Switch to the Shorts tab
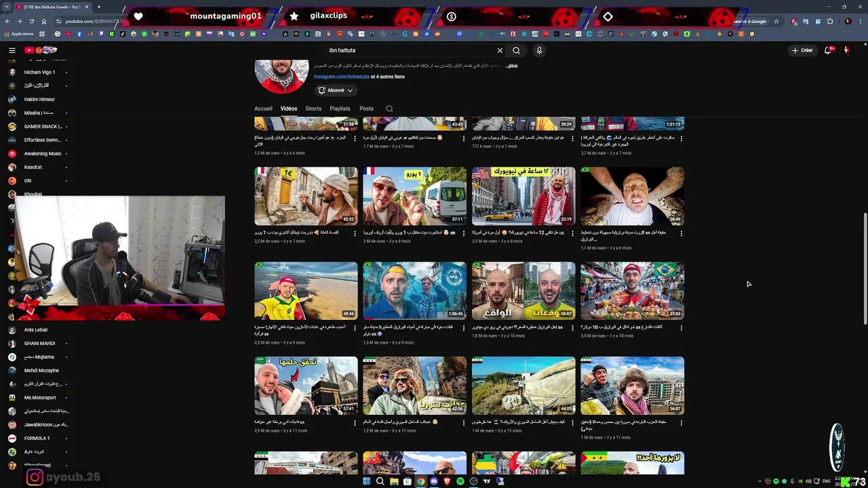The height and width of the screenshot is (488, 868). click(x=313, y=108)
